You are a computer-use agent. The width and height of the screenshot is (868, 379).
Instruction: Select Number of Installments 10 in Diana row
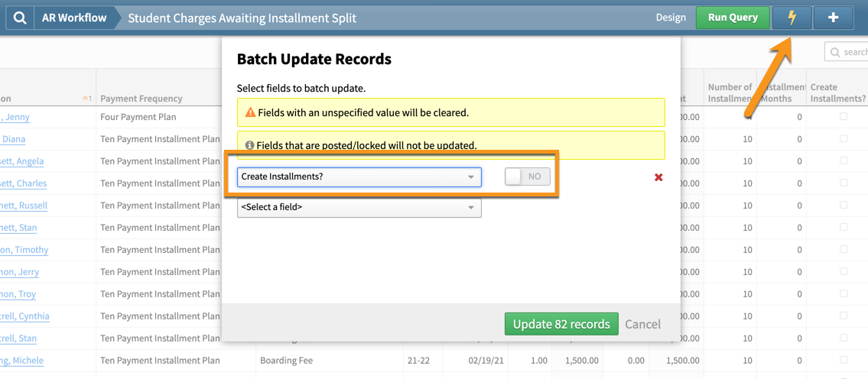[x=746, y=139]
